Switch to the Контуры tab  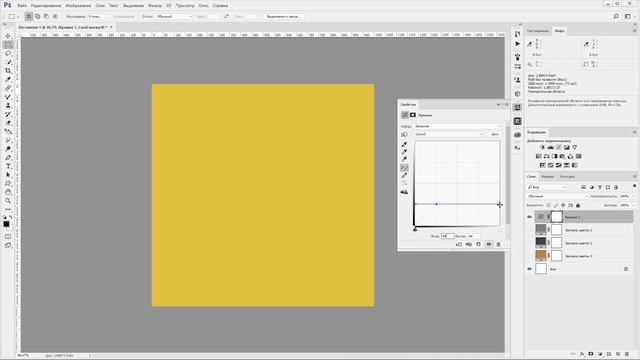[x=567, y=176]
